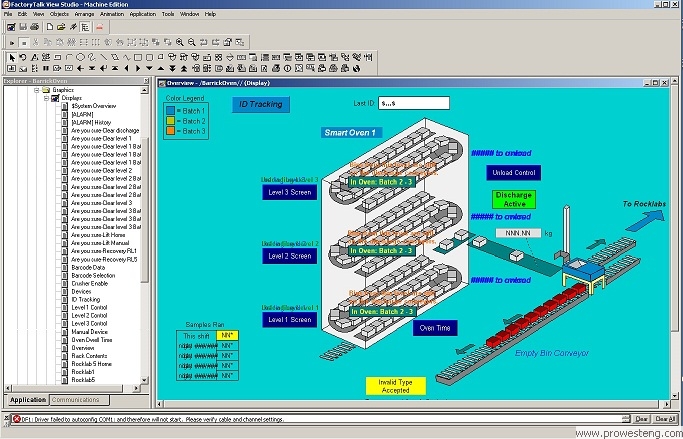Select the arrow pointer tool
The image size is (683, 439).
[12, 57]
